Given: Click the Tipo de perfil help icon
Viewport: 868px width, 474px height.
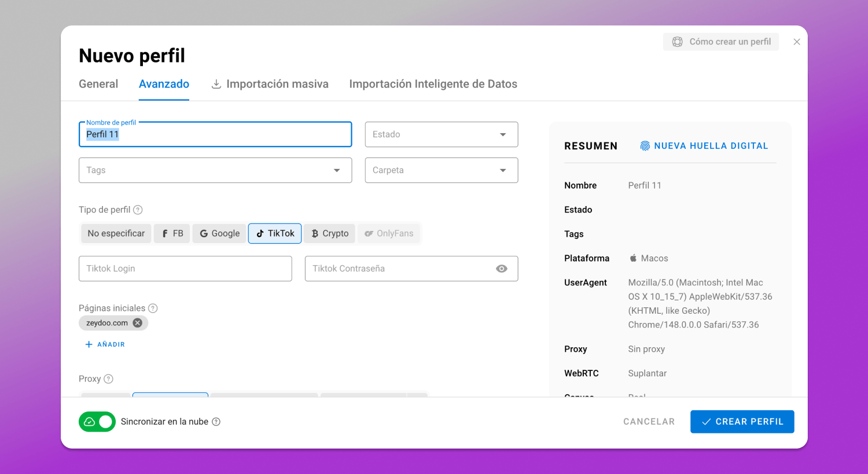Looking at the screenshot, I should (x=138, y=210).
